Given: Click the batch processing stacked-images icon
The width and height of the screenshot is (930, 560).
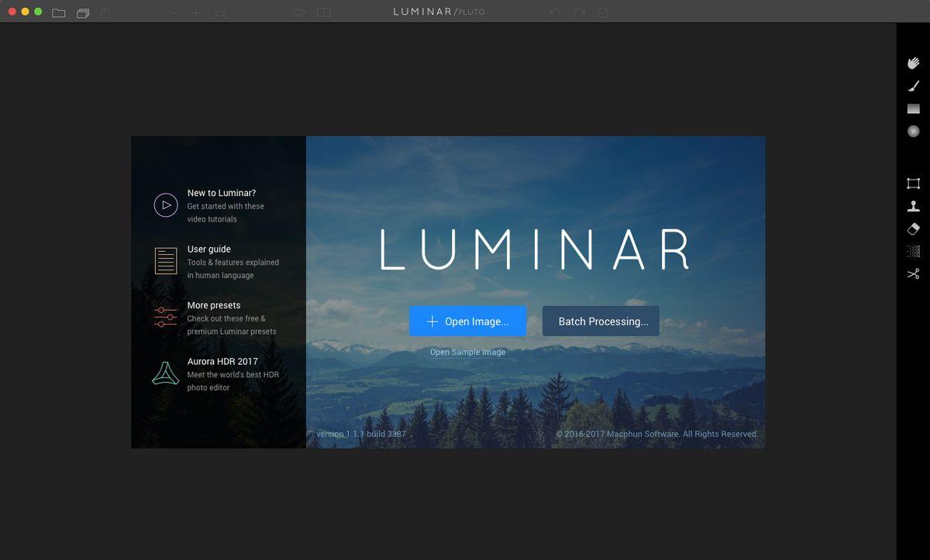Looking at the screenshot, I should [x=83, y=12].
